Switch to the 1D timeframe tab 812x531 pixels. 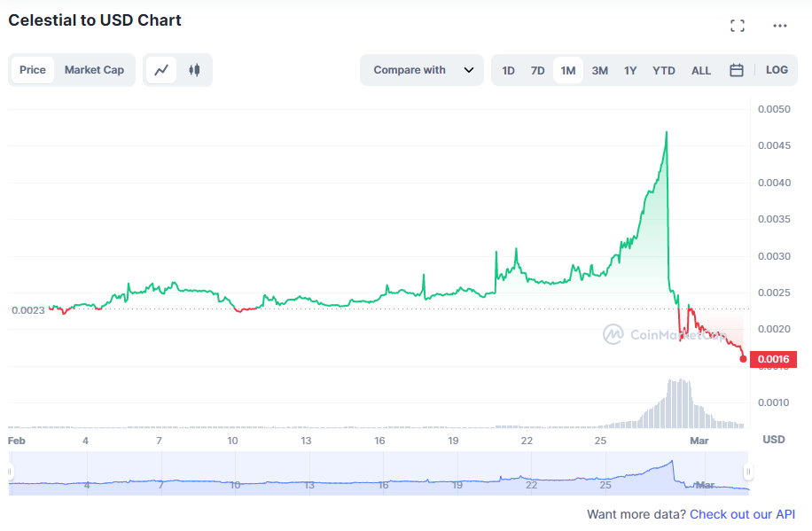click(508, 70)
